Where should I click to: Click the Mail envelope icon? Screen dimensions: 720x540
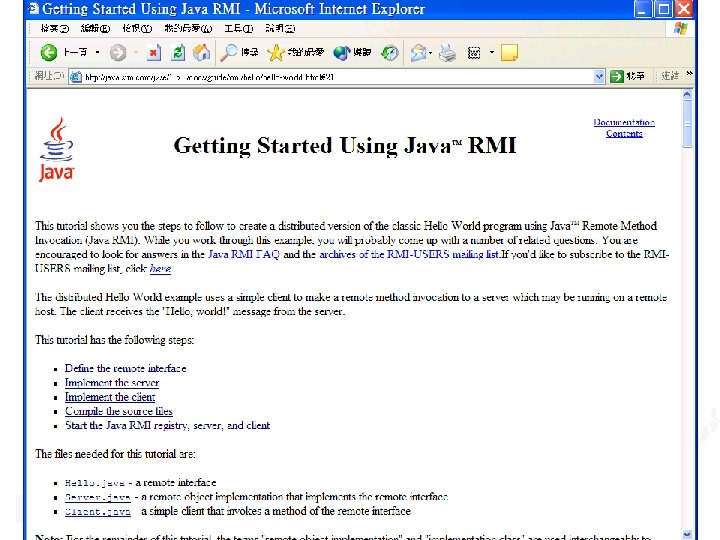[x=418, y=53]
